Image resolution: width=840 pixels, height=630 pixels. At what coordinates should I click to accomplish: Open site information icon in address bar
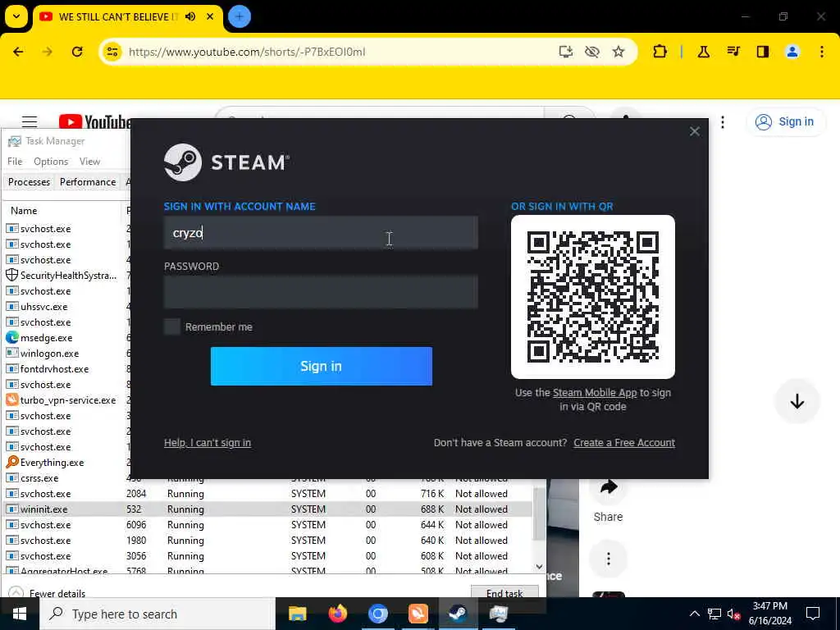[112, 52]
